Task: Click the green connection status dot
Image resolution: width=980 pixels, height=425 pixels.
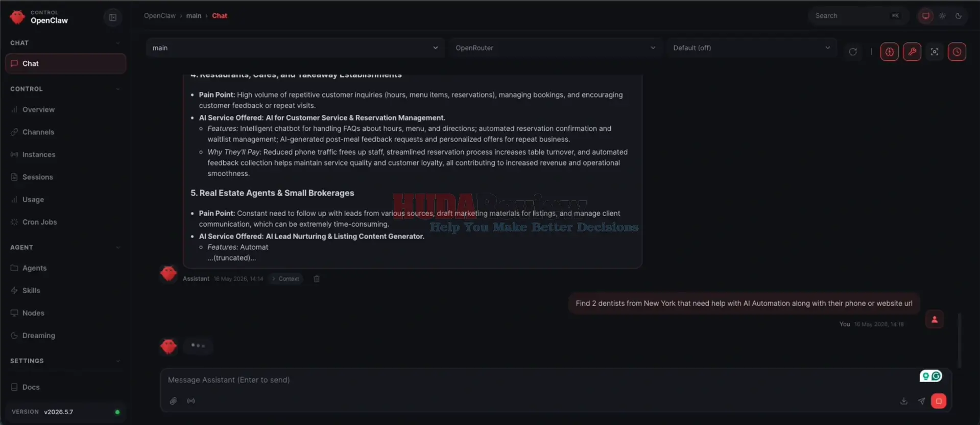Action: pyautogui.click(x=117, y=412)
